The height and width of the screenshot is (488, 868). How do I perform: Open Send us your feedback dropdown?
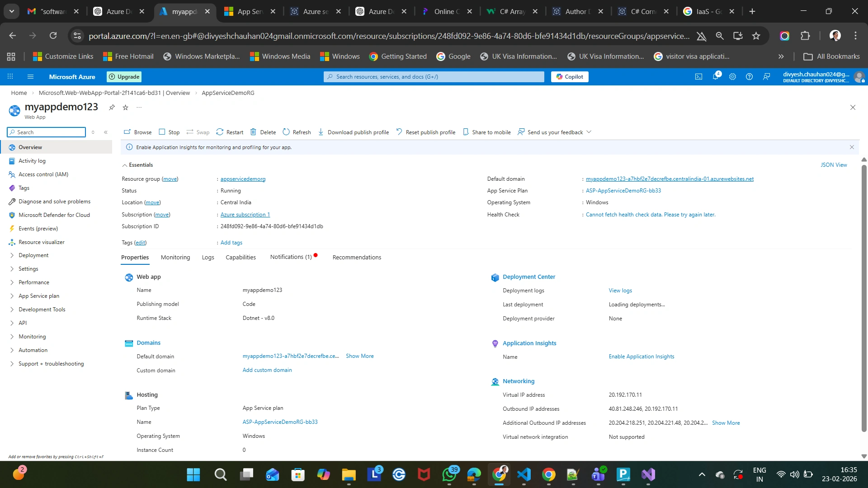(x=554, y=132)
